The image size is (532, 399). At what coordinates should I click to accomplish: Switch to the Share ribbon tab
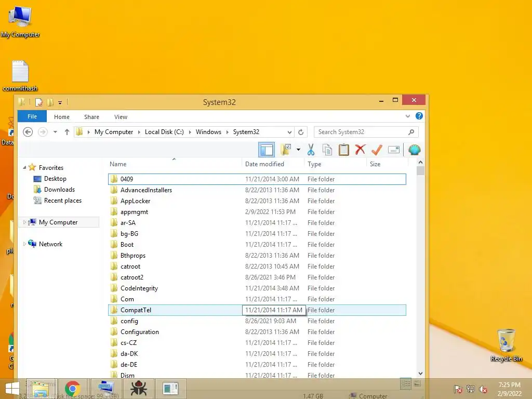click(x=91, y=117)
